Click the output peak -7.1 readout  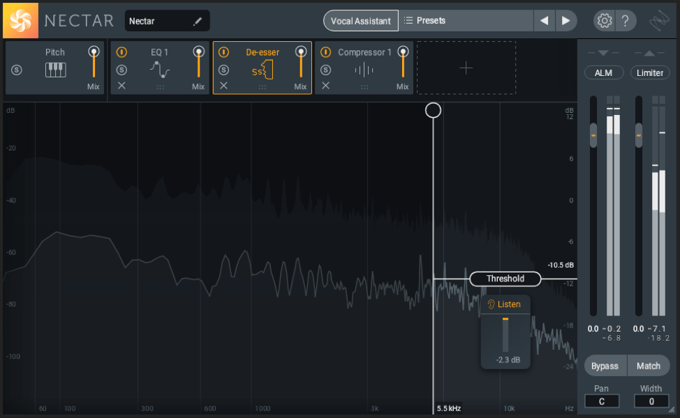click(657, 329)
